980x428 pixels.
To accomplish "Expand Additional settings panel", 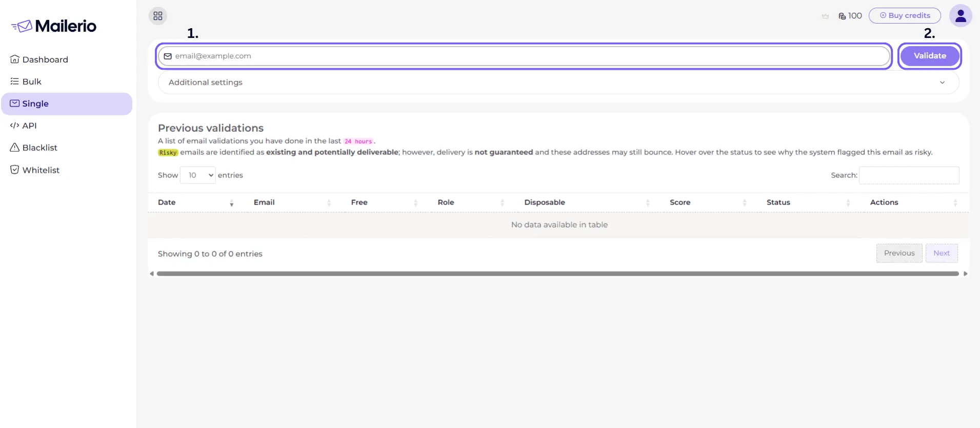I will pos(558,82).
